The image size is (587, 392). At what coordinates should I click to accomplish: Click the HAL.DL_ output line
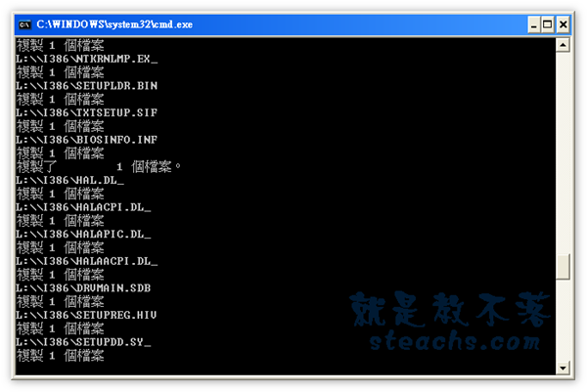pos(69,180)
